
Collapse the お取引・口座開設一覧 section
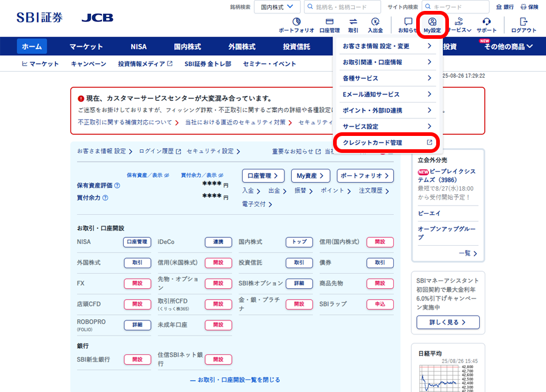coord(235,380)
